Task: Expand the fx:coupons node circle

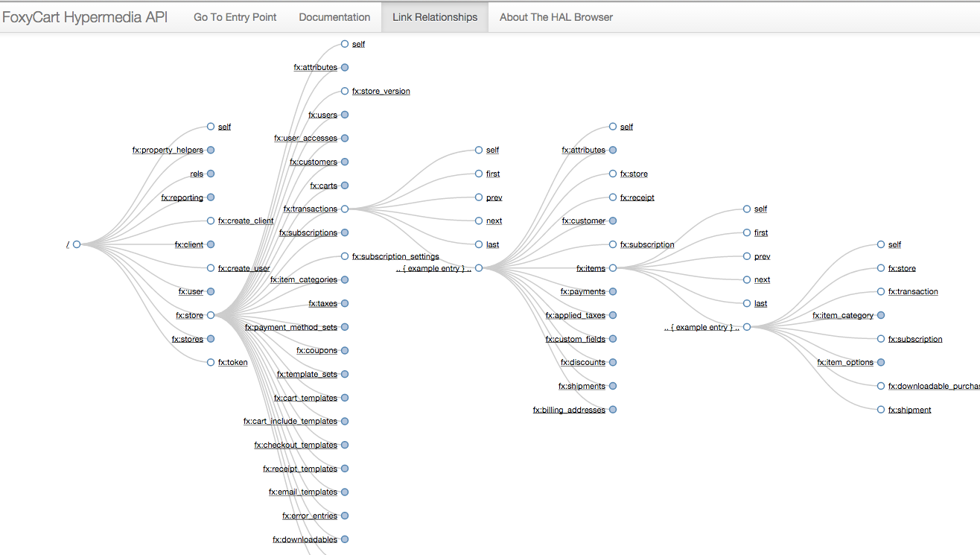Action: point(345,351)
